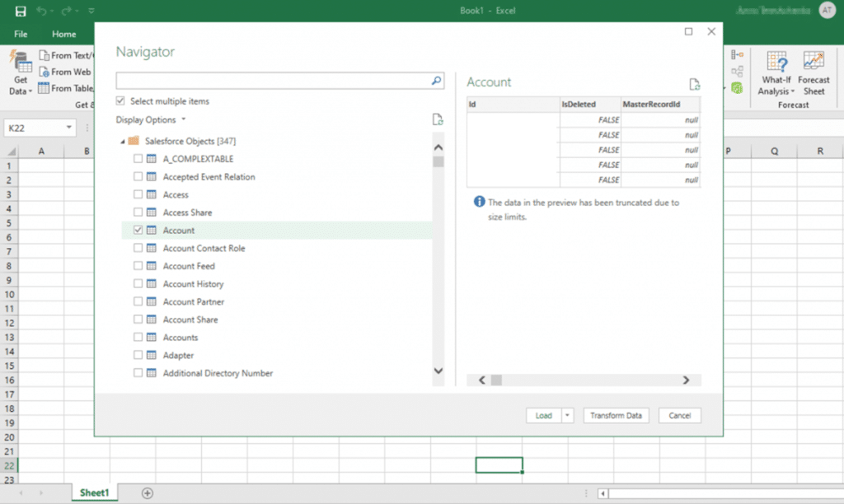Image resolution: width=844 pixels, height=504 pixels.
Task: Click the user account avatar AT
Action: click(827, 10)
